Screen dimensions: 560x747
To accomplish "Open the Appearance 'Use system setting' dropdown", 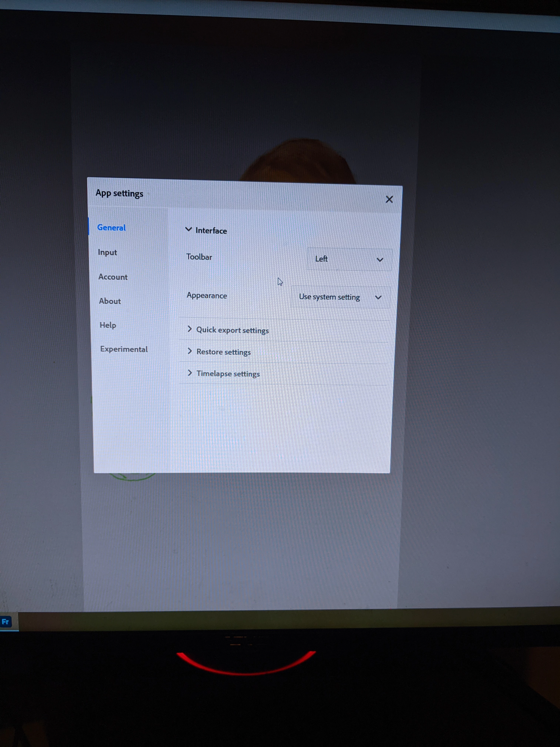I will 340,297.
